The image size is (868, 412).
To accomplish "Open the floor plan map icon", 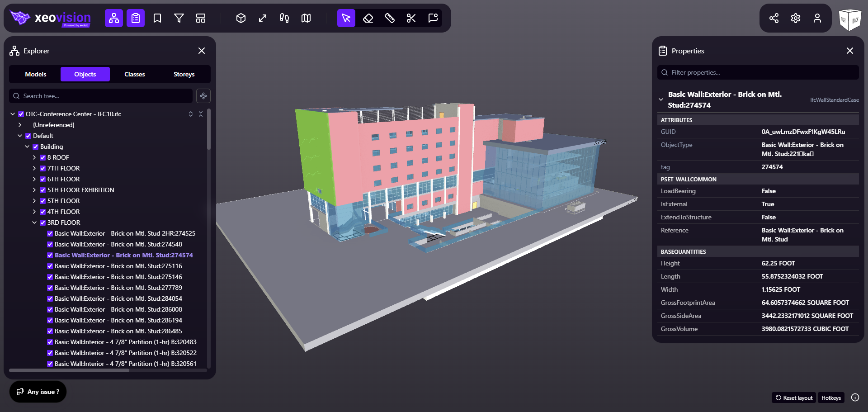I will coord(306,18).
